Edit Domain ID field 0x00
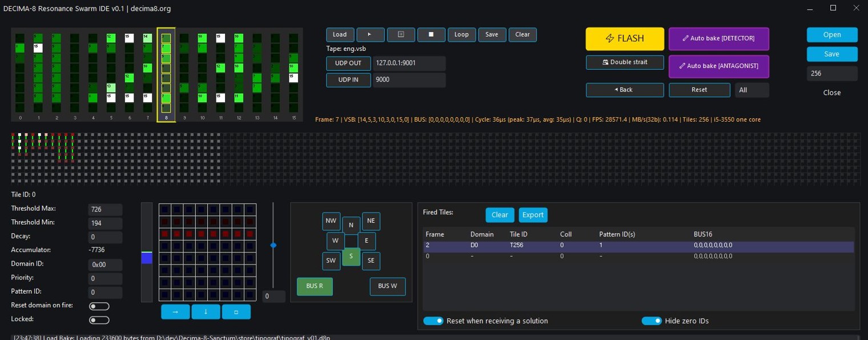Image resolution: width=868 pixels, height=340 pixels. (105, 265)
